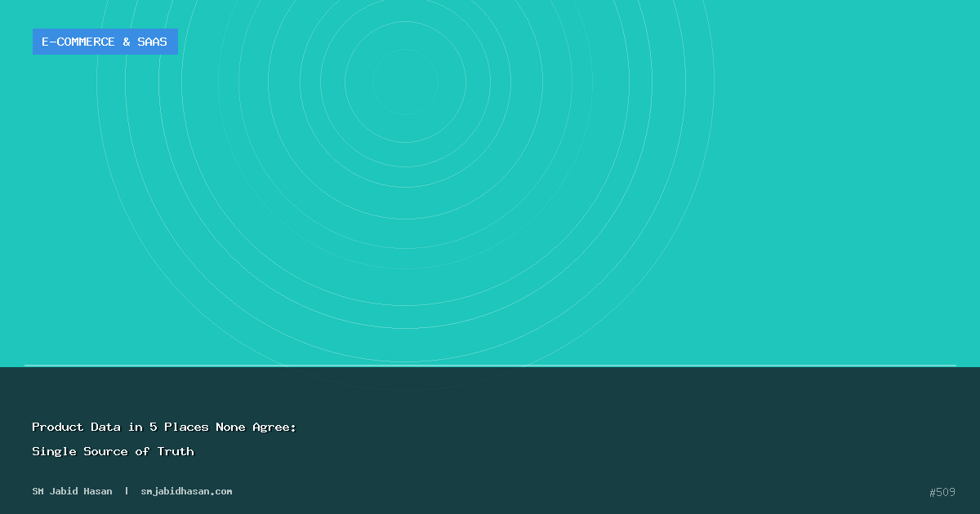Click the word "Truth" in the subtitle
Image resolution: width=980 pixels, height=514 pixels.
pyautogui.click(x=176, y=451)
